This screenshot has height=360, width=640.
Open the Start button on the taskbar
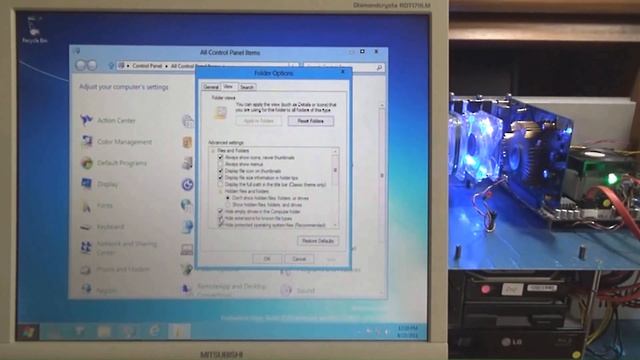point(28,332)
